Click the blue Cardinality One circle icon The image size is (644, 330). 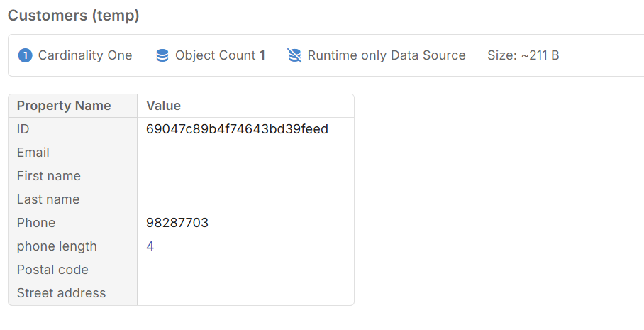pos(26,55)
